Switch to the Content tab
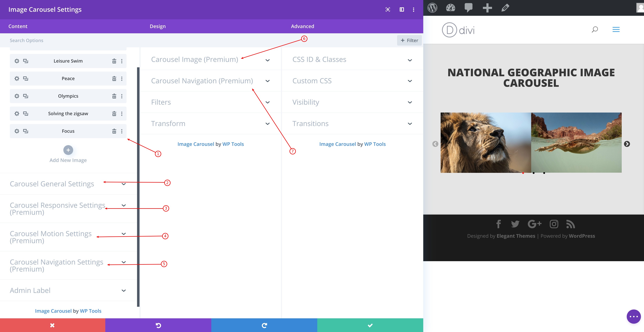The image size is (644, 332). (18, 26)
